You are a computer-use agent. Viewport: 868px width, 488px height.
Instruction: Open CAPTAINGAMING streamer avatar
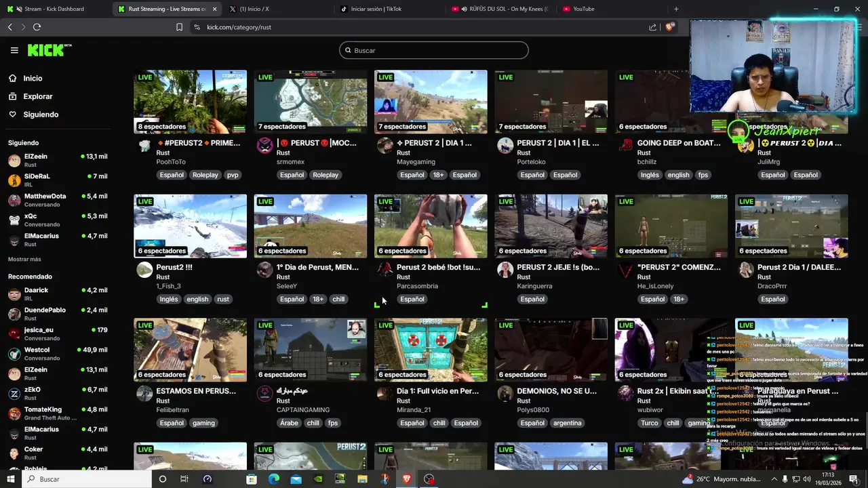tap(264, 394)
